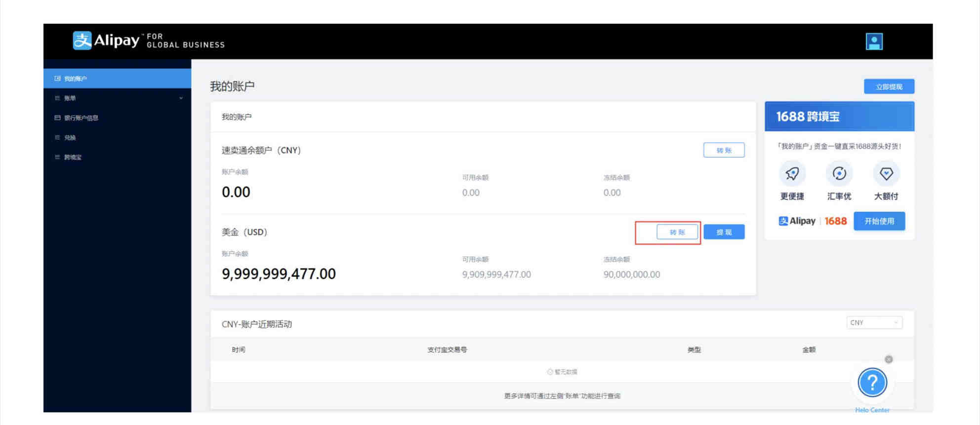Click the 我的账户 sidebar icon

point(57,78)
